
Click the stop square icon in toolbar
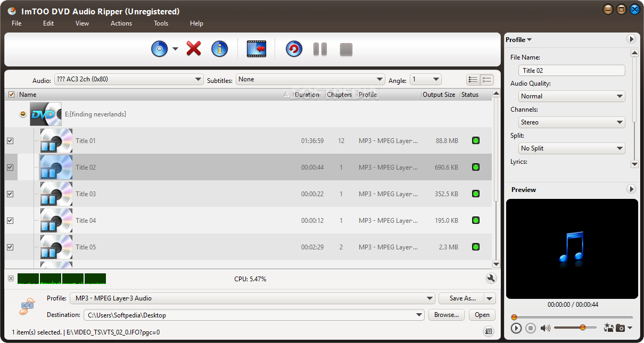(x=346, y=49)
